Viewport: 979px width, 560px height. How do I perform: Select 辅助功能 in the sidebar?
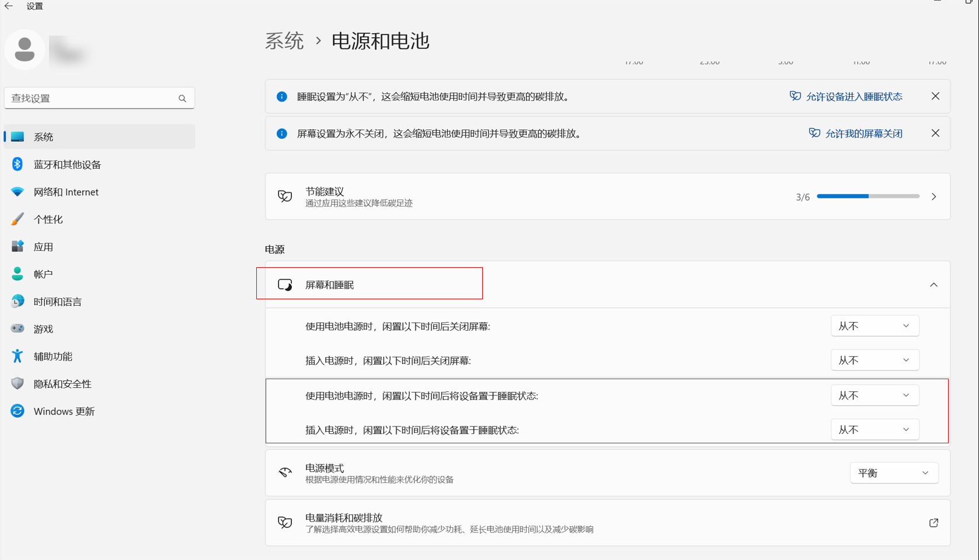pyautogui.click(x=53, y=356)
